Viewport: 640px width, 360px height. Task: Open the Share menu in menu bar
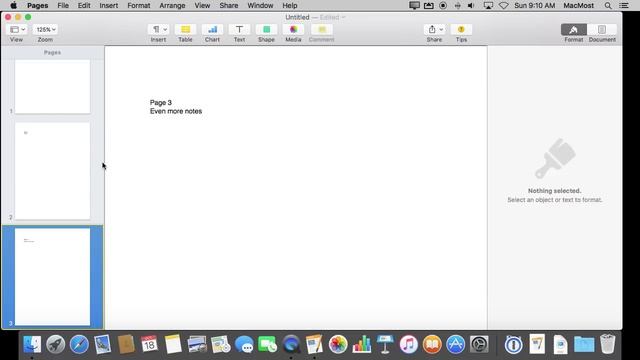click(229, 5)
